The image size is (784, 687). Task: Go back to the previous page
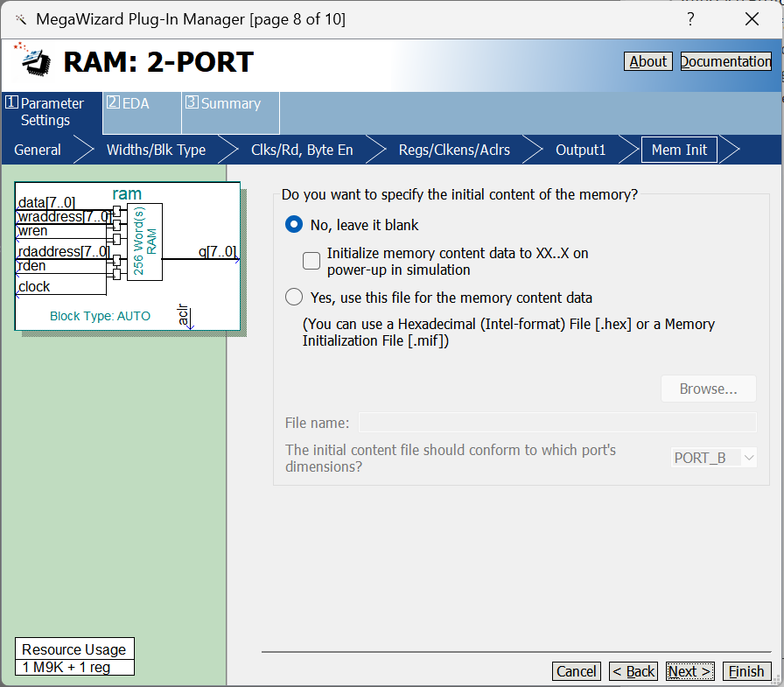click(633, 671)
